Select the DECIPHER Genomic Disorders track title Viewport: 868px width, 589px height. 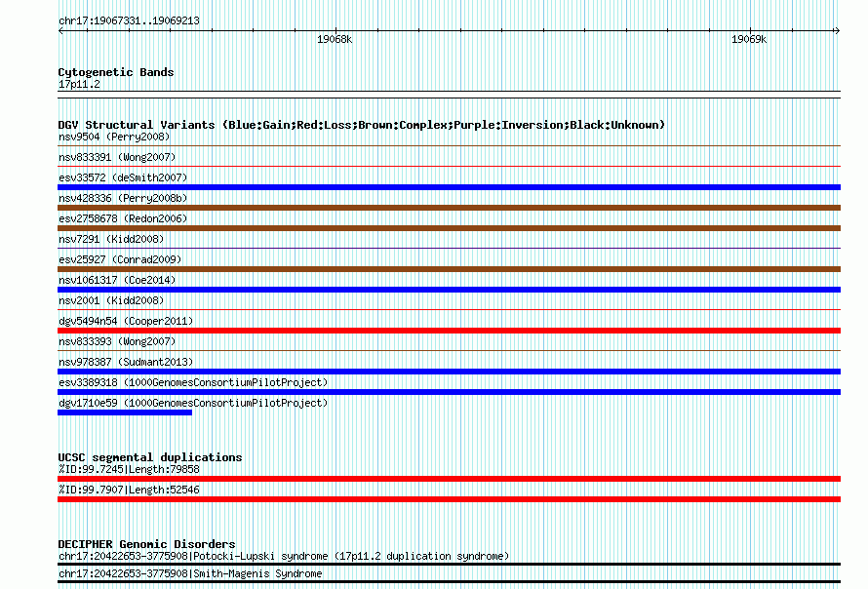(x=146, y=544)
